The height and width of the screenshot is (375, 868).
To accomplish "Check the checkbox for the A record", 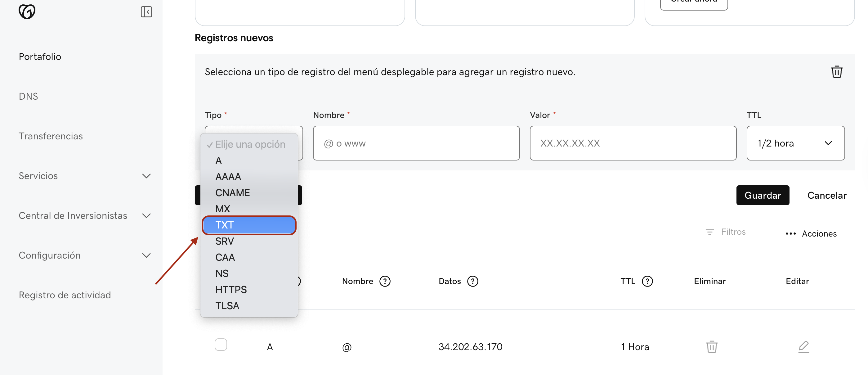I will (x=221, y=345).
